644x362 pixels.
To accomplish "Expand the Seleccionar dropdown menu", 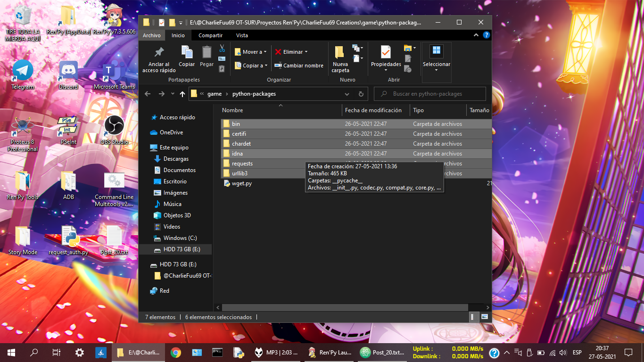I will coord(436,70).
